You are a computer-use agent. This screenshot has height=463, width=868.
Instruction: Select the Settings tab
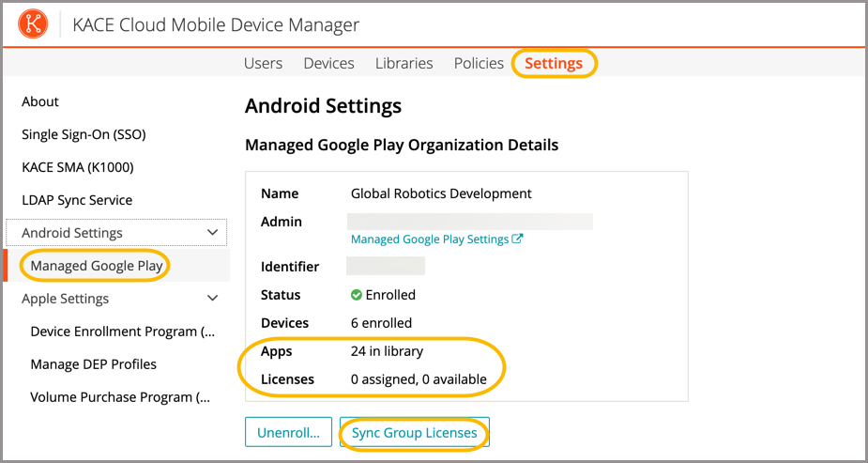554,63
